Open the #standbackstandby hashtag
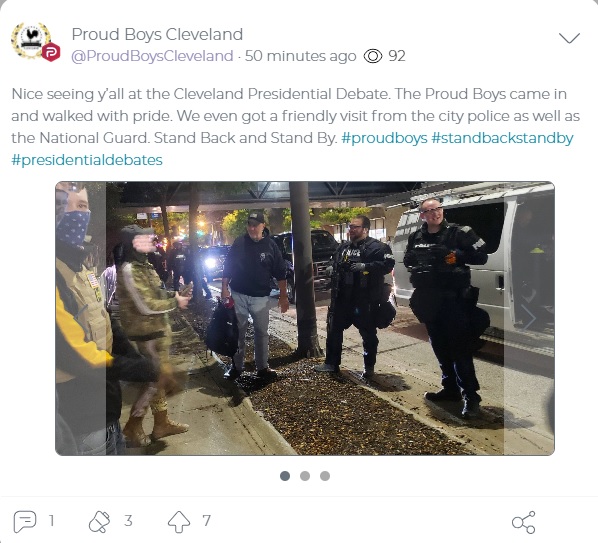The height and width of the screenshot is (543, 598). pyautogui.click(x=502, y=138)
